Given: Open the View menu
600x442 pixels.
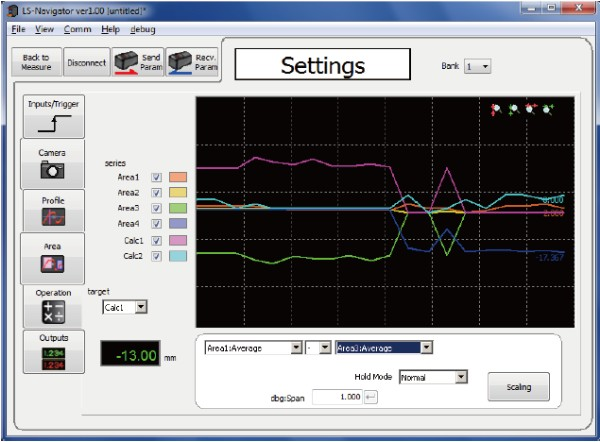Looking at the screenshot, I should tap(44, 29).
